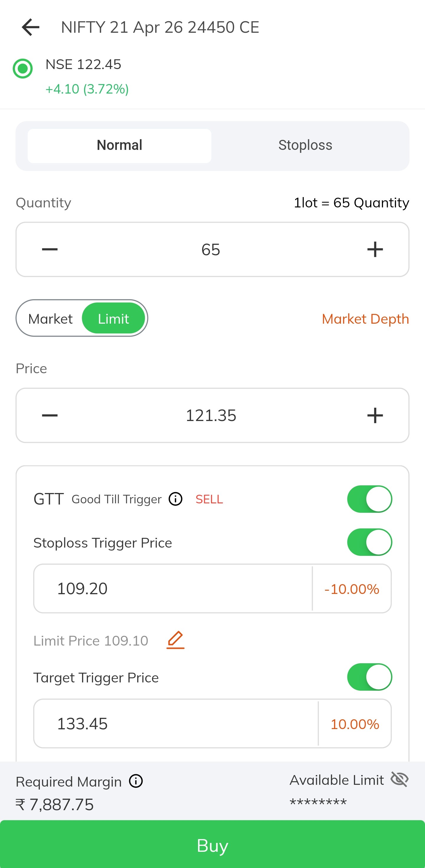Turn off Target Trigger Price toggle
Screen dimensions: 425x868
pyautogui.click(x=370, y=677)
